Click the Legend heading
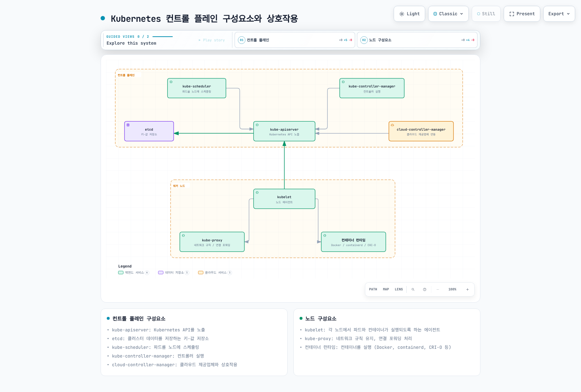The image size is (581, 392). 125,266
